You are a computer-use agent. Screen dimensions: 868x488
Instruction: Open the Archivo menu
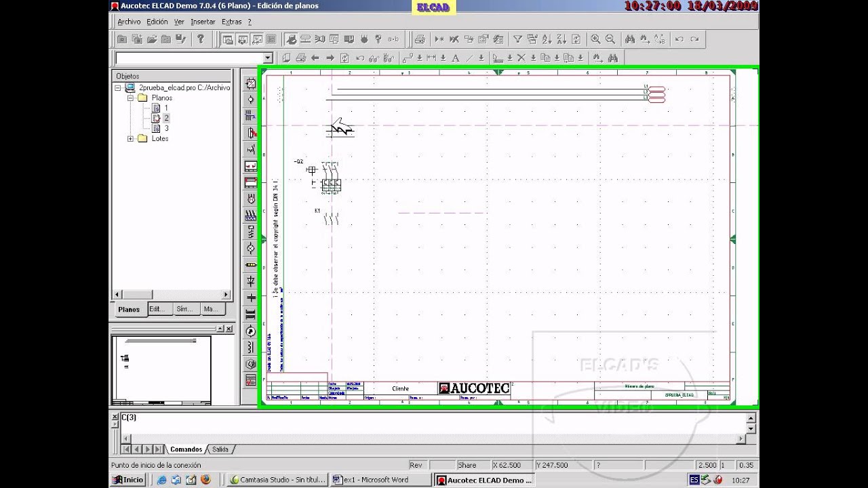point(129,22)
